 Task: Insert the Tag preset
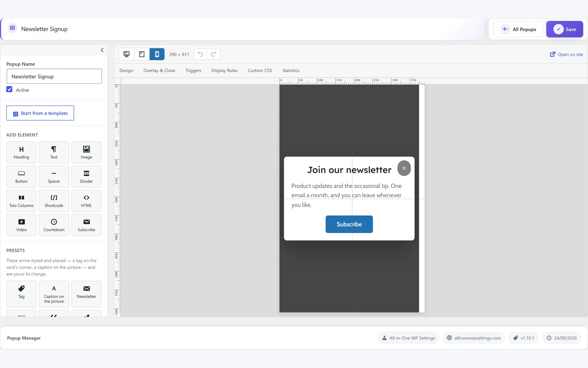tap(21, 294)
